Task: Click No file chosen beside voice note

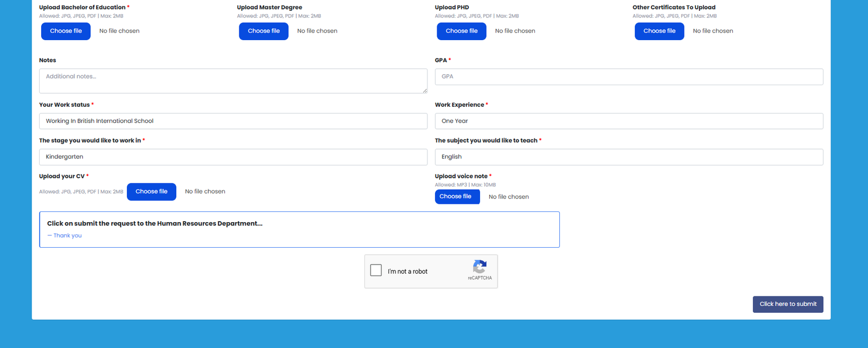Action: coord(508,197)
